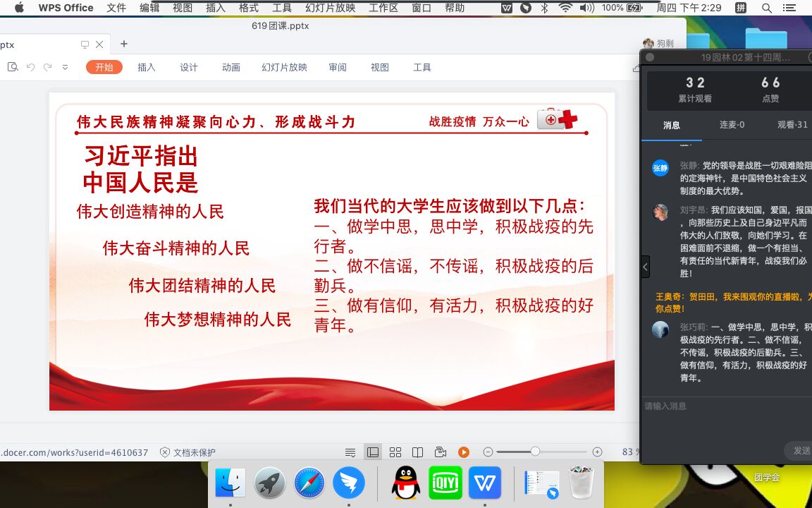Click the 开始 ribbon button
The height and width of the screenshot is (508, 812).
pos(104,67)
